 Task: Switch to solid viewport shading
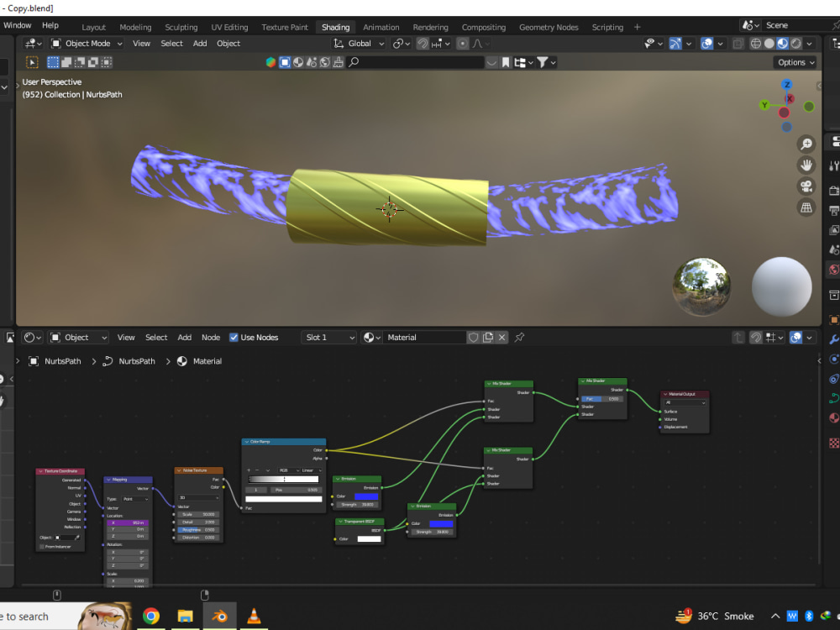(769, 44)
